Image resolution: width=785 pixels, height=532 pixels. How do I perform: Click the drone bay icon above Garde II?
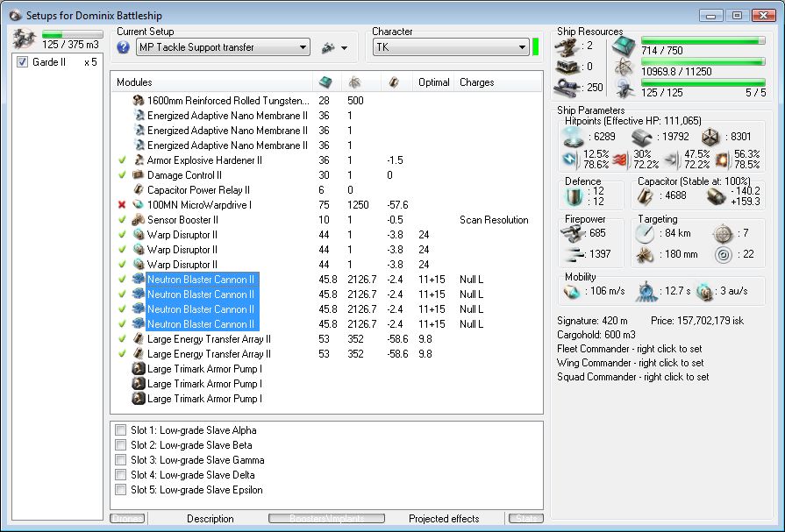(24, 39)
